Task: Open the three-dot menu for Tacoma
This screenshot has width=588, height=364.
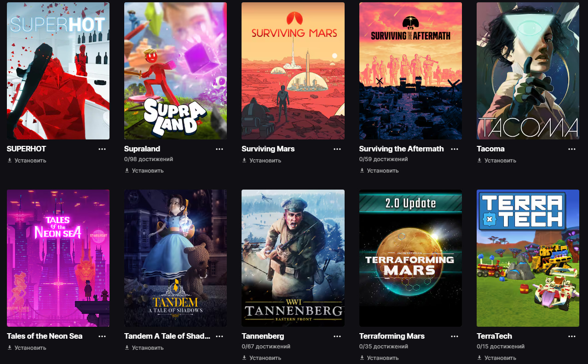Action: [572, 149]
